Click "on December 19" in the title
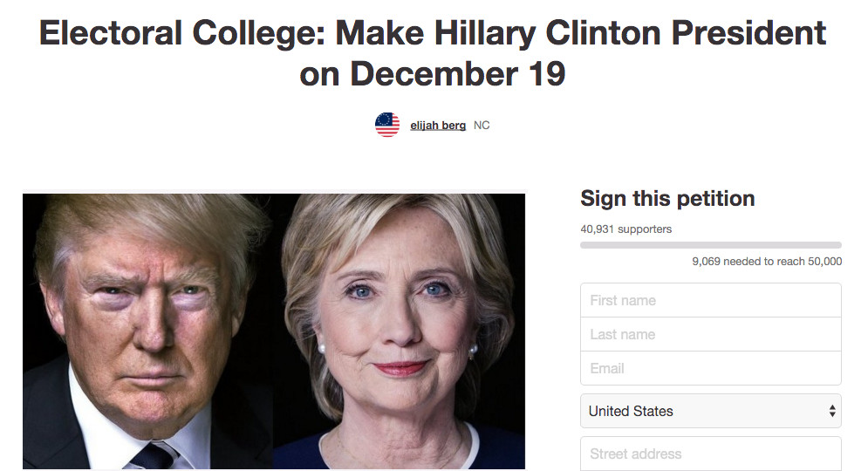Screen dimensions: 868x471 click(433, 74)
